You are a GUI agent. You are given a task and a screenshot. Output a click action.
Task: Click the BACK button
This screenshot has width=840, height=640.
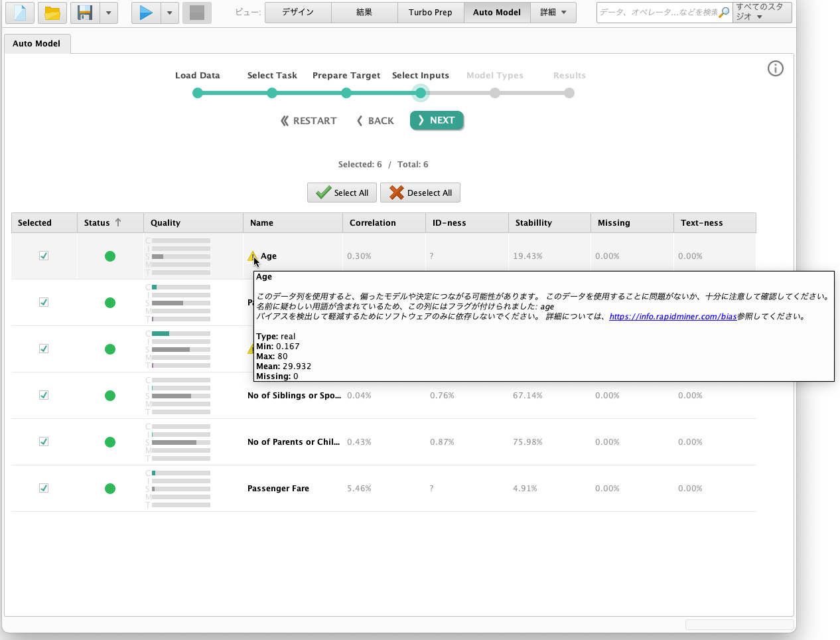[375, 121]
